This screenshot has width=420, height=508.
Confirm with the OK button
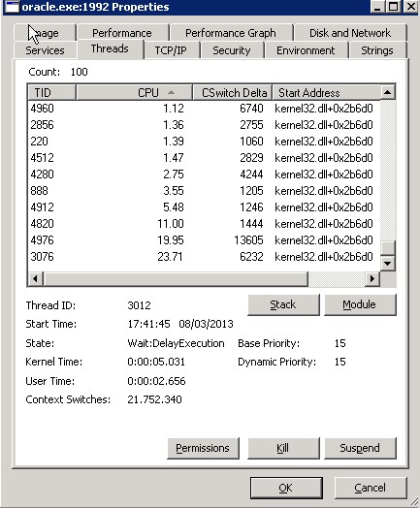pos(286,488)
